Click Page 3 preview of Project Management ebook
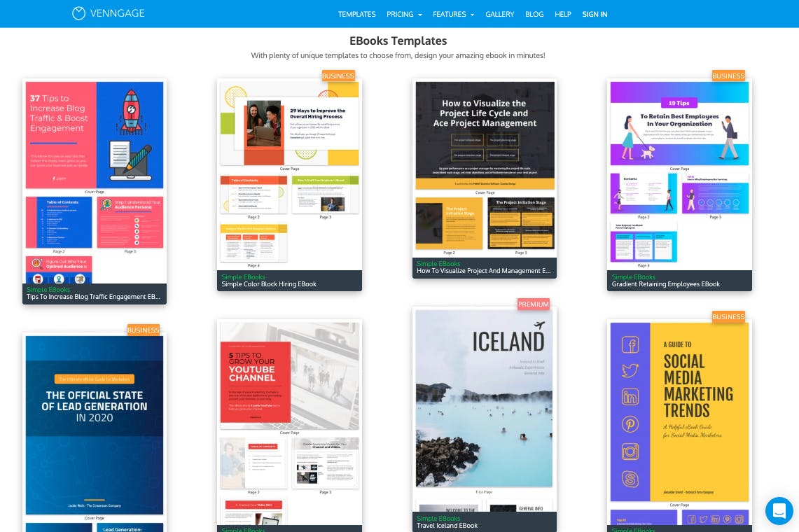The height and width of the screenshot is (532, 799). (x=521, y=224)
